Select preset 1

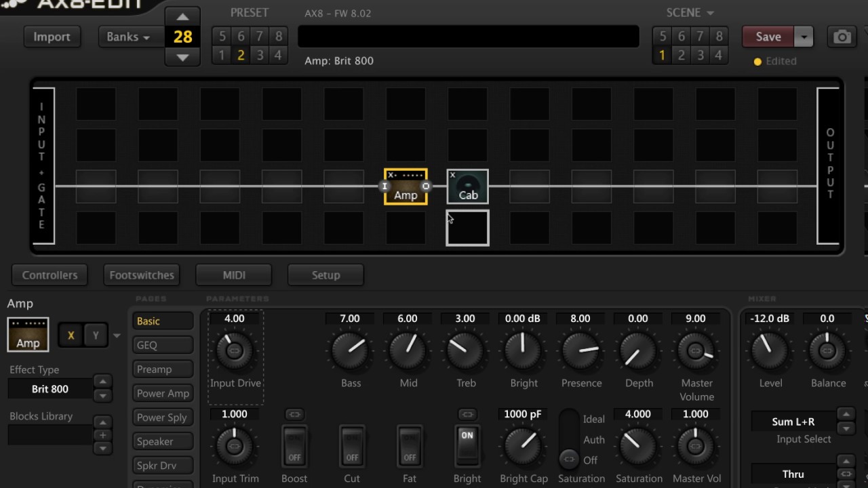click(221, 56)
